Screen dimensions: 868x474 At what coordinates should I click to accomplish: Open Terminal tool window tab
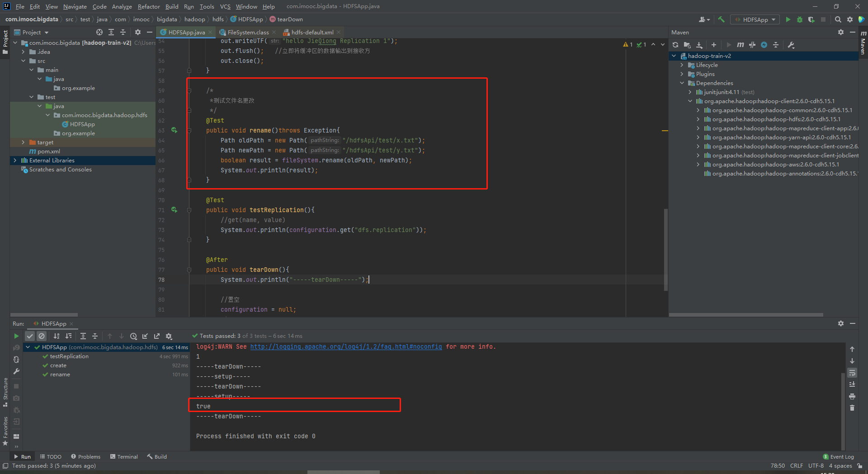(x=124, y=457)
